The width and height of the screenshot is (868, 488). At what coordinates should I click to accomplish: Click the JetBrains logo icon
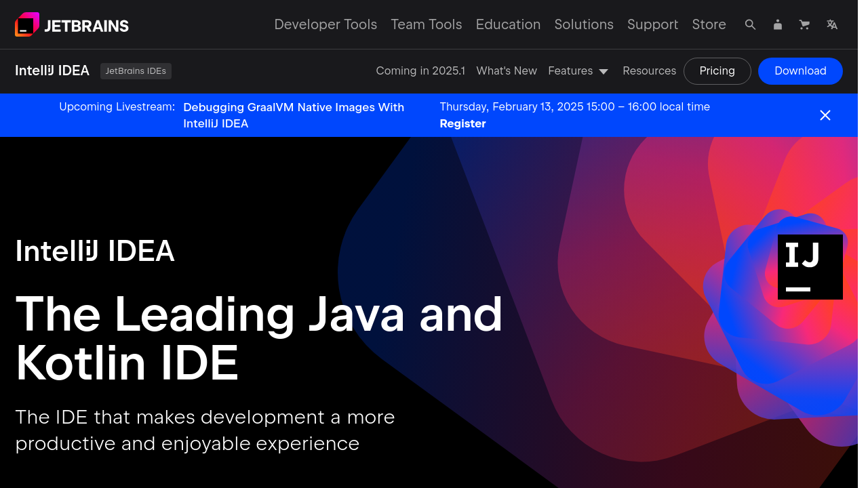27,25
